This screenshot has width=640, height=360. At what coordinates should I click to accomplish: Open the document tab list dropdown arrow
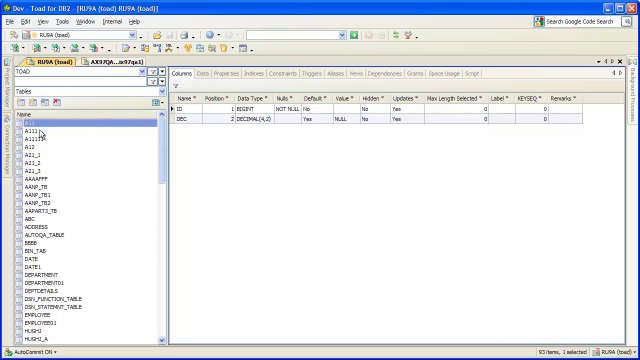(599, 62)
